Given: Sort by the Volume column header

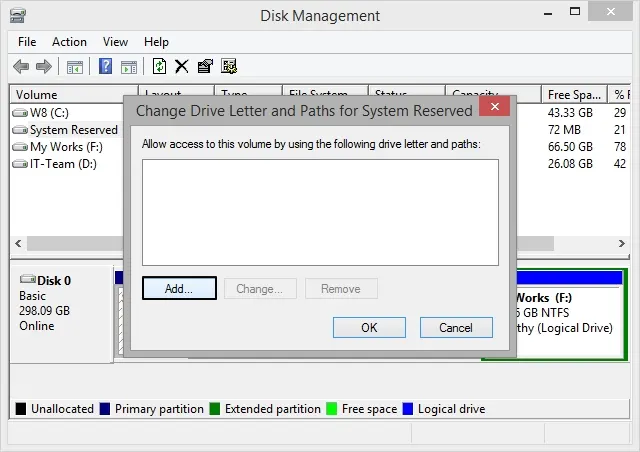Looking at the screenshot, I should tap(74, 94).
